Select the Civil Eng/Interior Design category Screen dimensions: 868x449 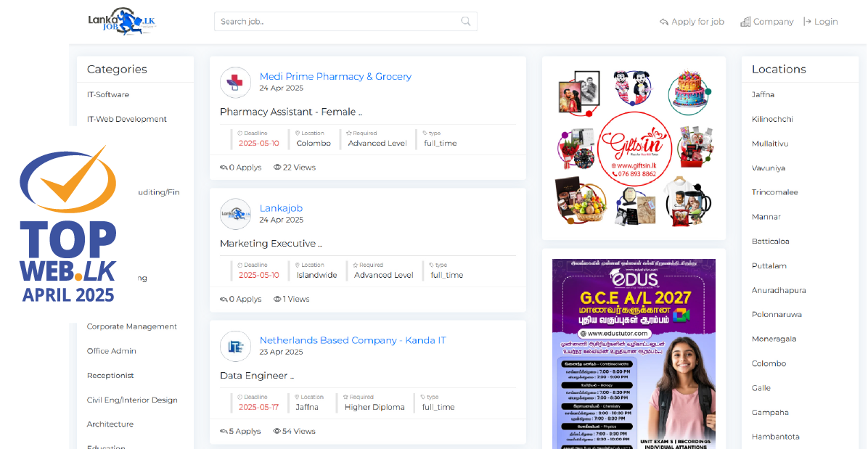click(x=132, y=400)
